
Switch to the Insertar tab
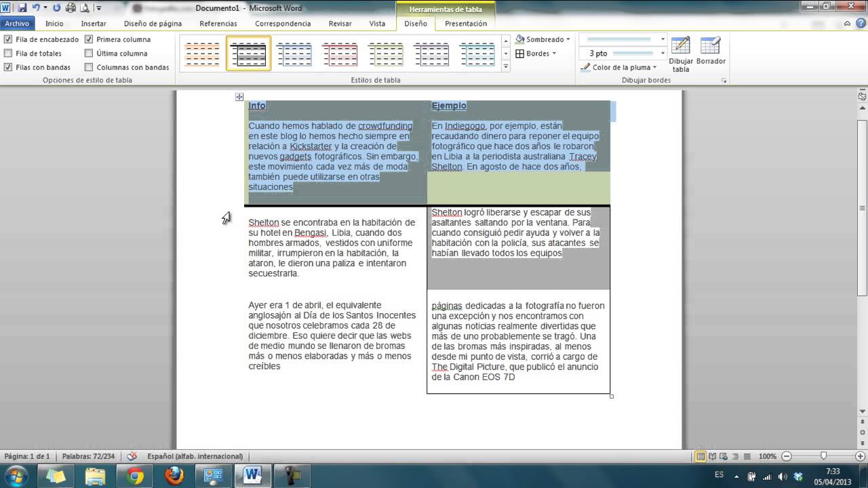click(x=94, y=23)
